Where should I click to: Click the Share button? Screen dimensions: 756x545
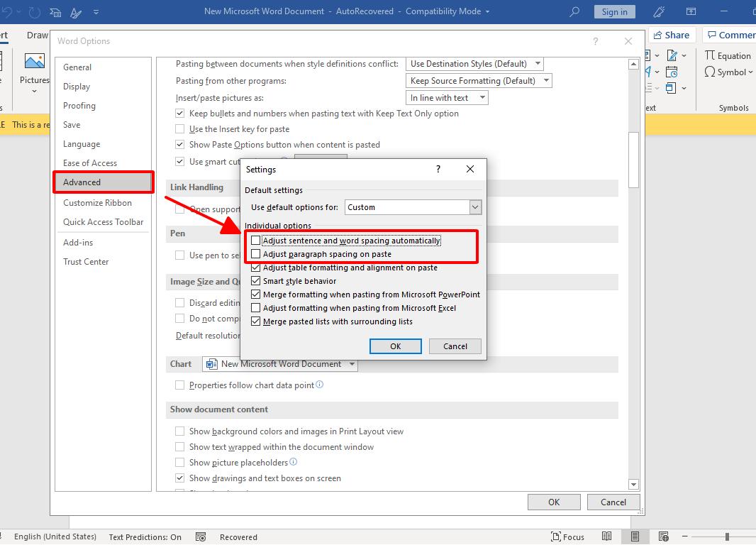click(x=672, y=35)
